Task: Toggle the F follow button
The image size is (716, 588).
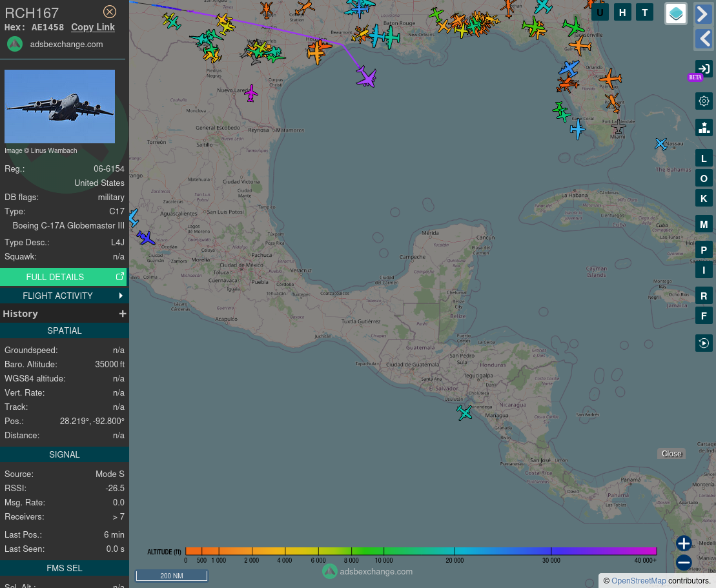Action: [704, 316]
